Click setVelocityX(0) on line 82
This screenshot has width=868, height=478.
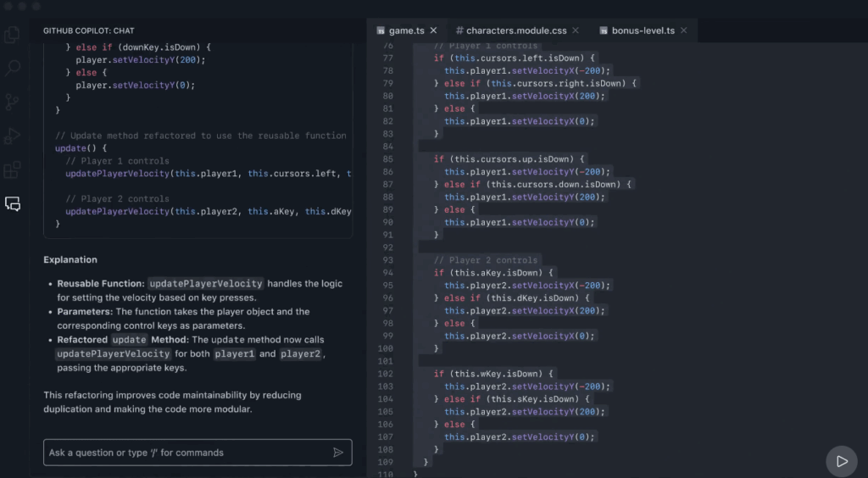tap(550, 121)
